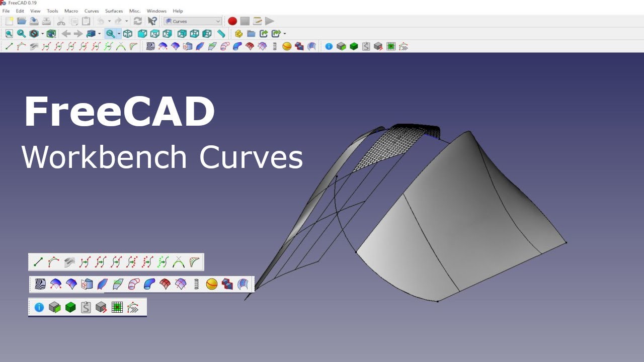Click the blue info icon in the enlarged overlay
Screen dimensions: 644x362
(x=39, y=307)
